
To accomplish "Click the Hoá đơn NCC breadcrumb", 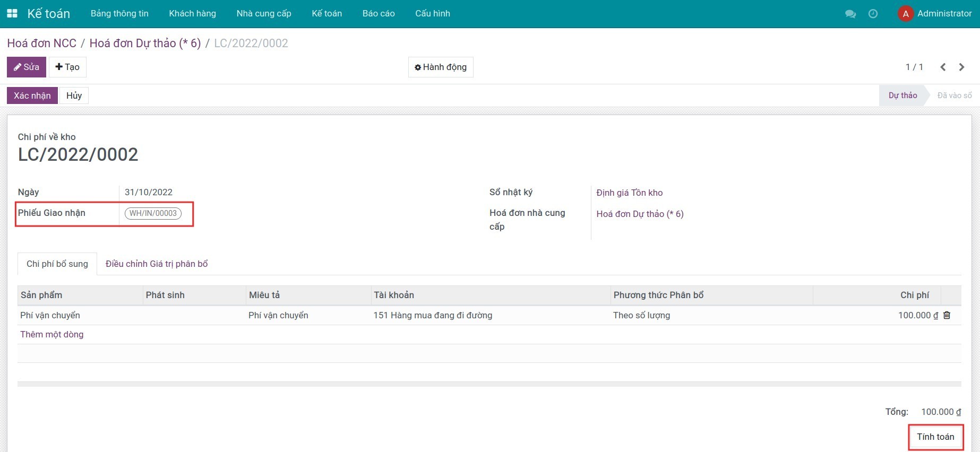I will tap(41, 43).
